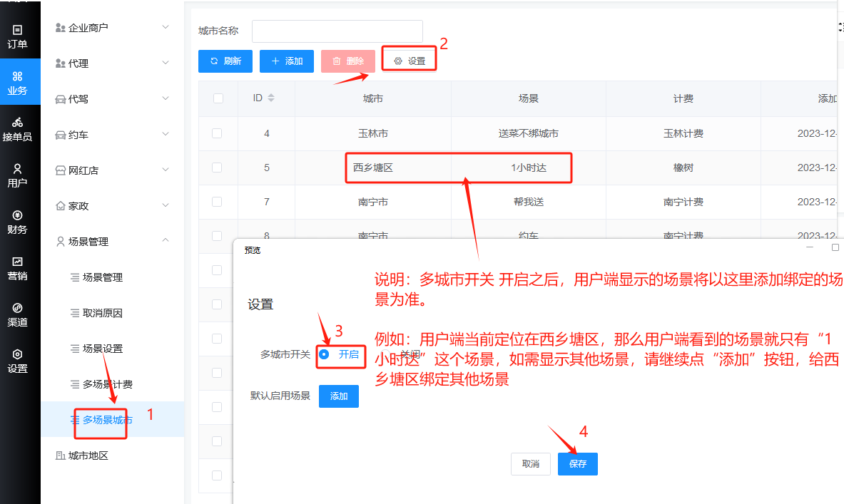Check the row for 玉林市
Image resolution: width=844 pixels, height=504 pixels.
217,133
